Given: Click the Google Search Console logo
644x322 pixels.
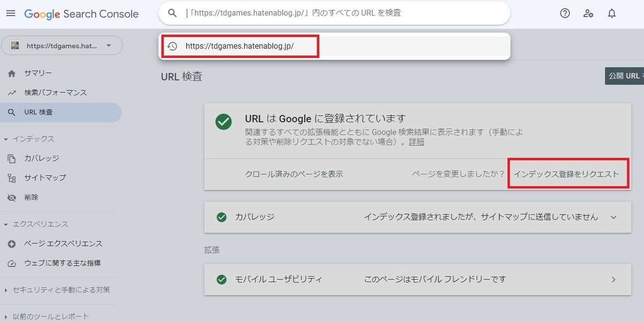Looking at the screenshot, I should 82,14.
